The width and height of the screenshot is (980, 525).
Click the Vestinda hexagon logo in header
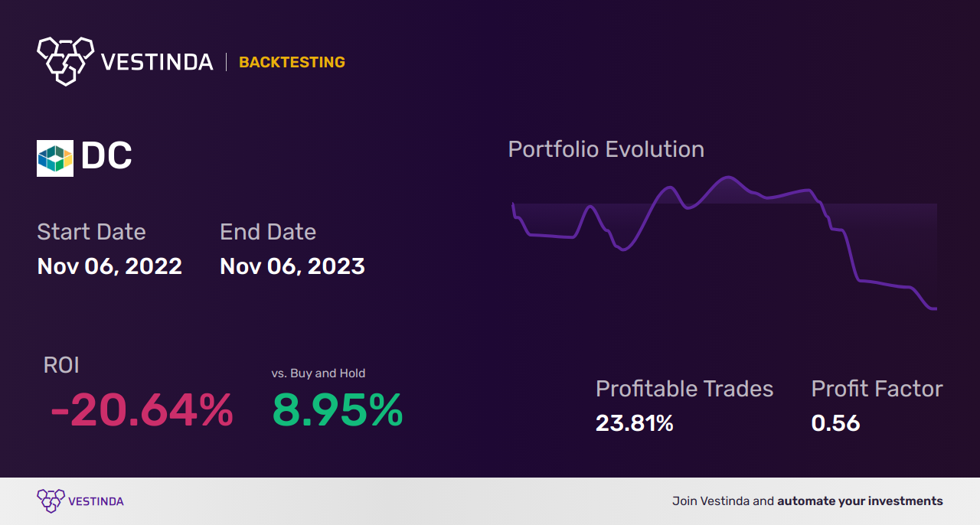click(65, 60)
